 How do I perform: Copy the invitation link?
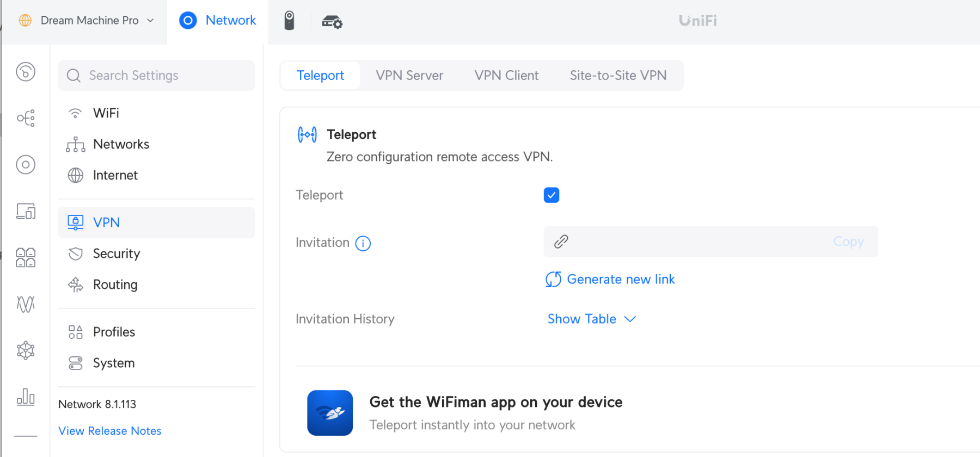point(848,242)
